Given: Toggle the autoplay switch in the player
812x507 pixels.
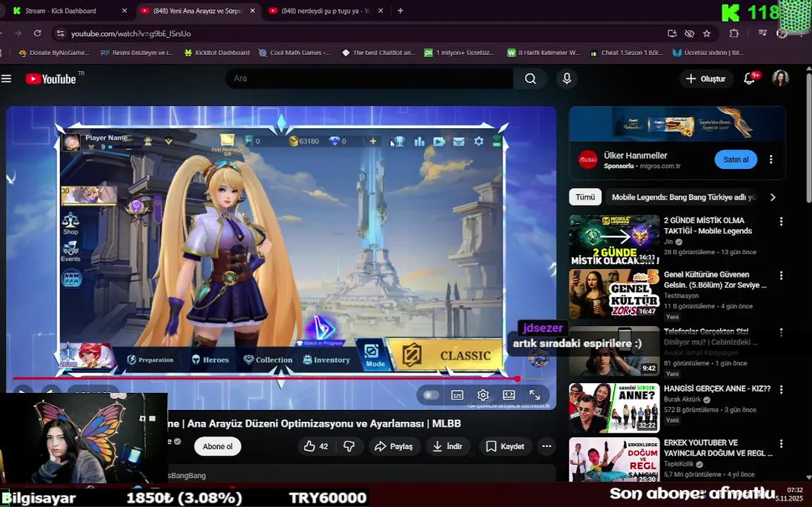Looking at the screenshot, I should pyautogui.click(x=430, y=395).
